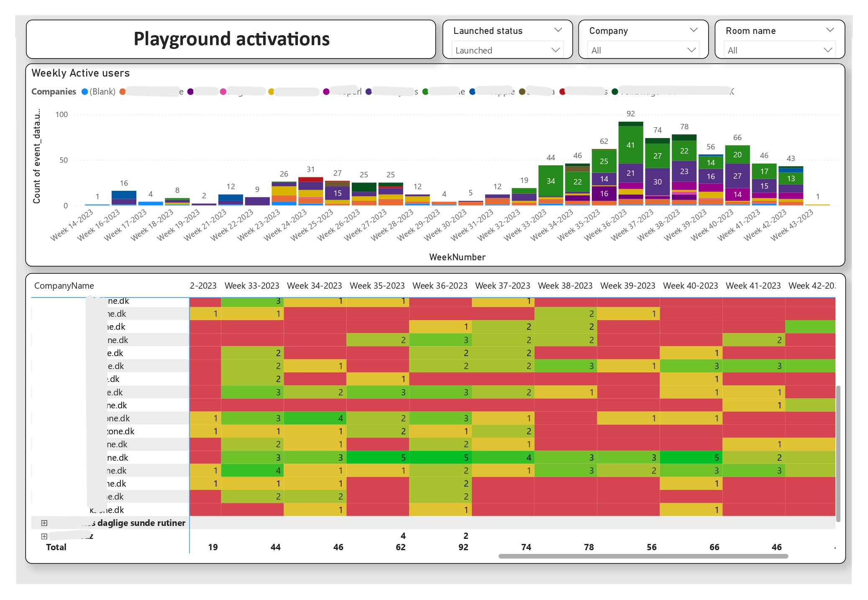This screenshot has height=600, width=868.
Task: Open the Launched status slicer dropdown
Action: 558,30
